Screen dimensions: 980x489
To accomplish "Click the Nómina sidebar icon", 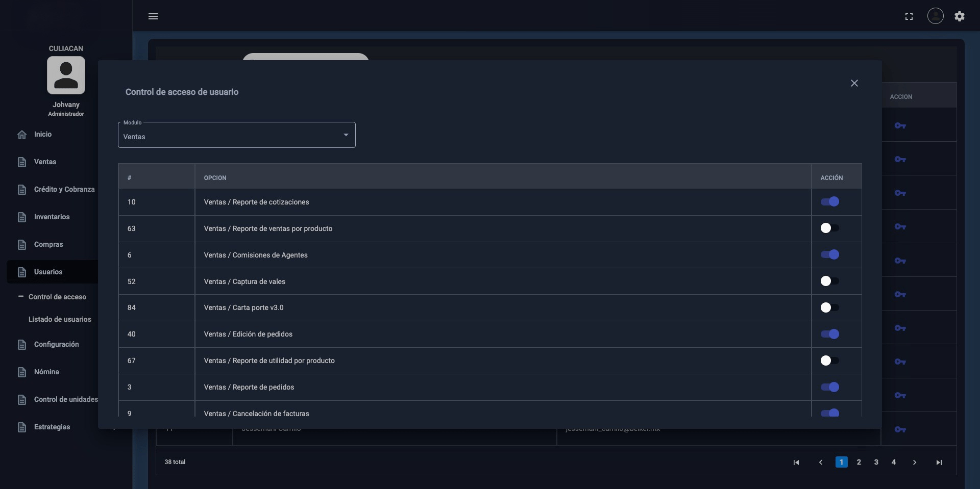I will (x=21, y=372).
